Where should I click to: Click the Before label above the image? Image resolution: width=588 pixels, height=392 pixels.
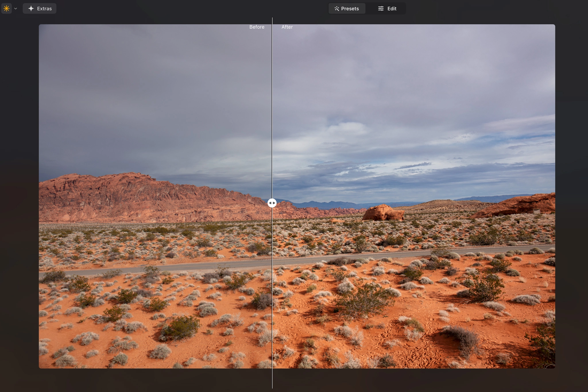[257, 27]
